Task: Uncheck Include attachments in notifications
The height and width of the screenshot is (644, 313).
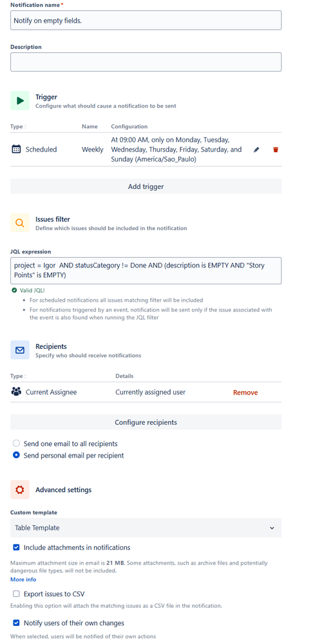Action: tap(16, 547)
